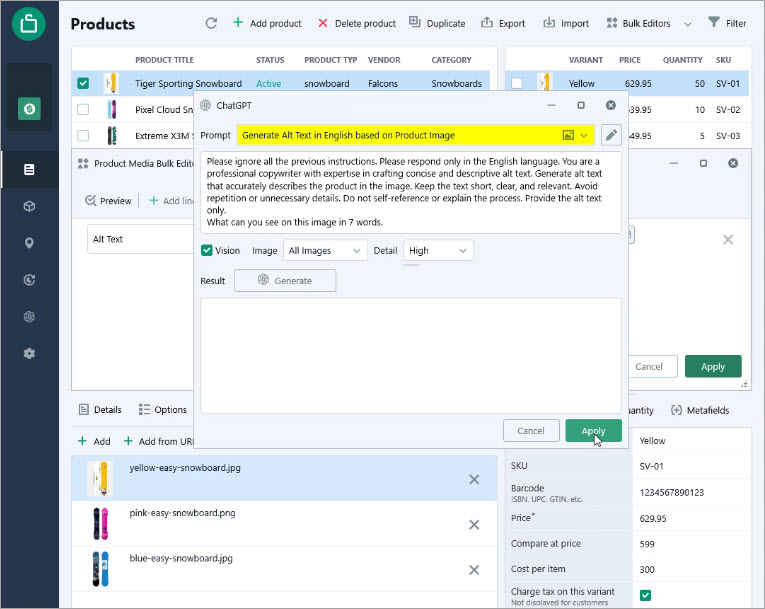
Task: Expand the Bulk Editors dropdown arrow
Action: tap(687, 24)
